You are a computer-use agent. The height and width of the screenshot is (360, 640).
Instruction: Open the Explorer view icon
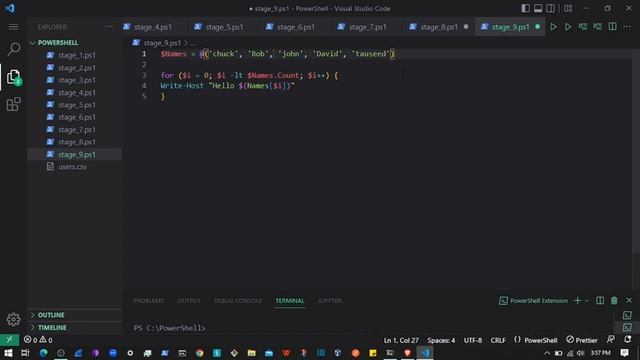[13, 77]
